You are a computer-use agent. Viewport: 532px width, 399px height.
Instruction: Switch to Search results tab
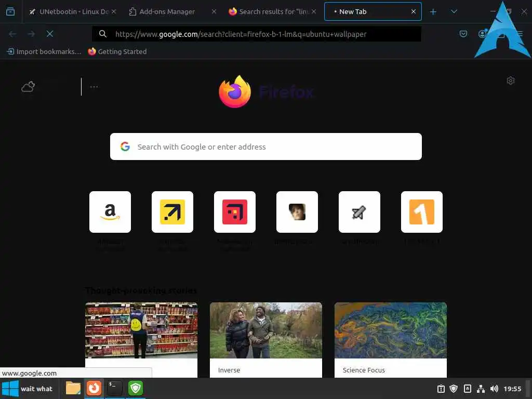(272, 11)
